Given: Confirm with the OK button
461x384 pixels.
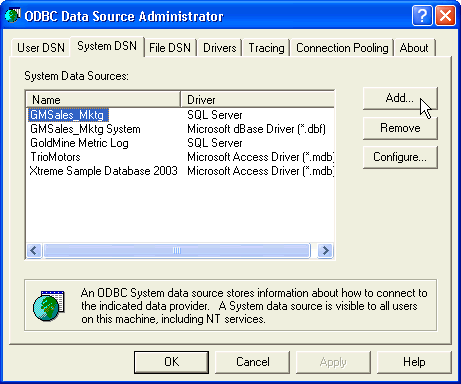Looking at the screenshot, I should point(172,362).
